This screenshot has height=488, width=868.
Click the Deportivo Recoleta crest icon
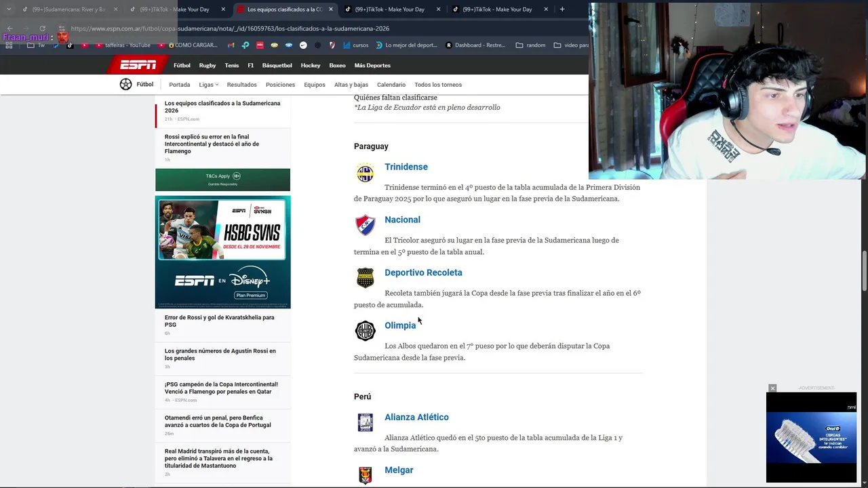coord(366,278)
